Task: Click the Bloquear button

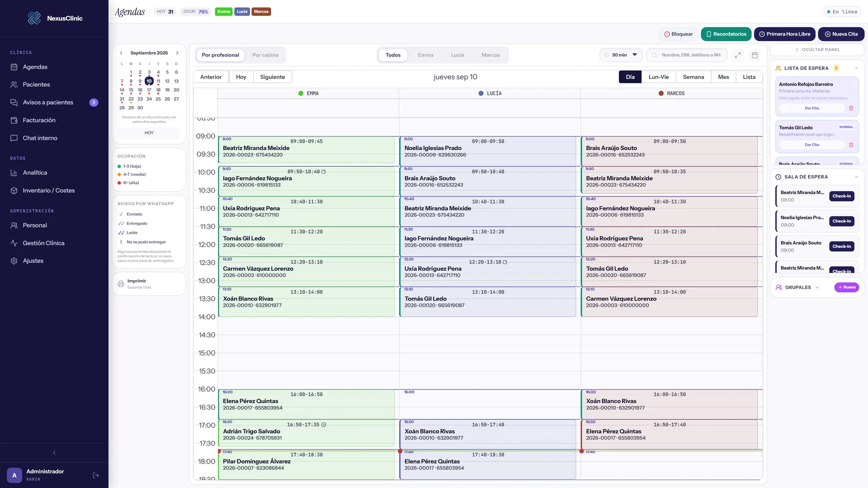Action: 678,34
